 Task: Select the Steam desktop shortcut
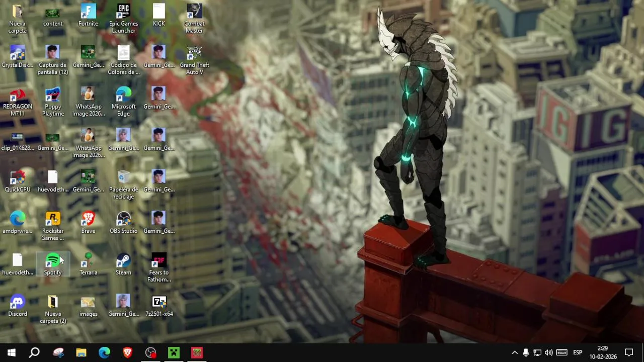123,264
